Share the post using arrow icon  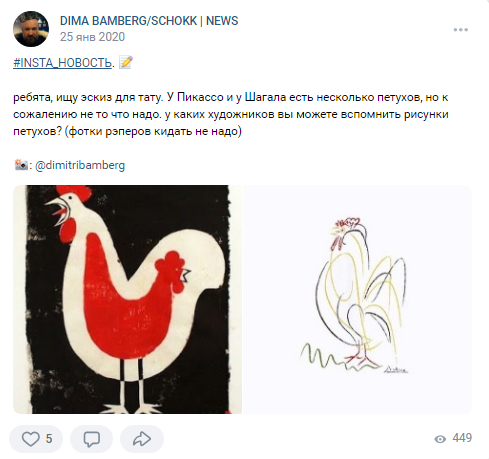click(142, 439)
